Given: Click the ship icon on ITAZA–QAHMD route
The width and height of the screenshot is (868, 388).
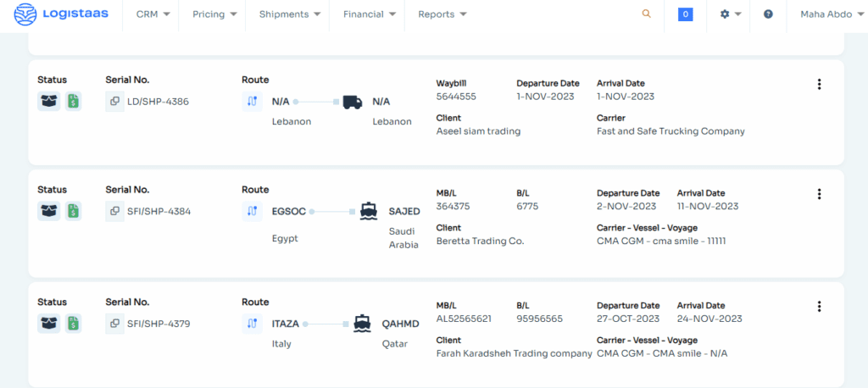Looking at the screenshot, I should click(362, 324).
